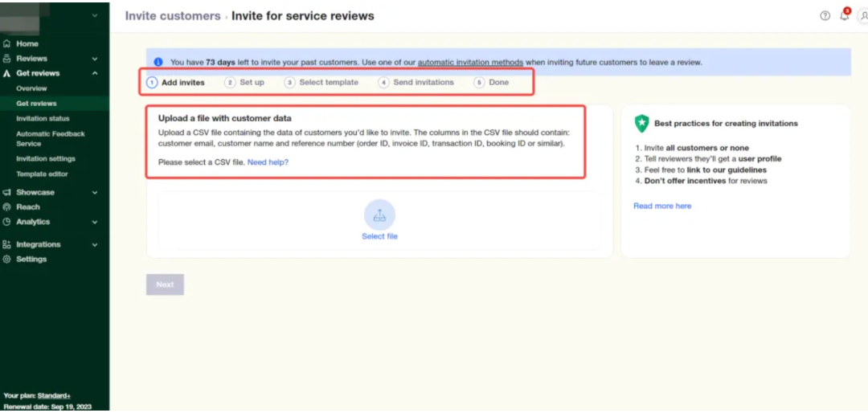
Task: Select step 2 Set up
Action: point(244,83)
